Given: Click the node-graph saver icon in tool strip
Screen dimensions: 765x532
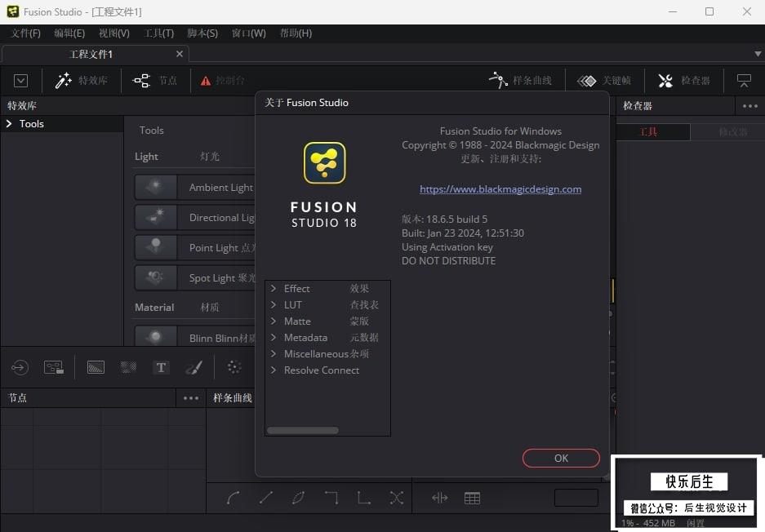Looking at the screenshot, I should point(54,367).
